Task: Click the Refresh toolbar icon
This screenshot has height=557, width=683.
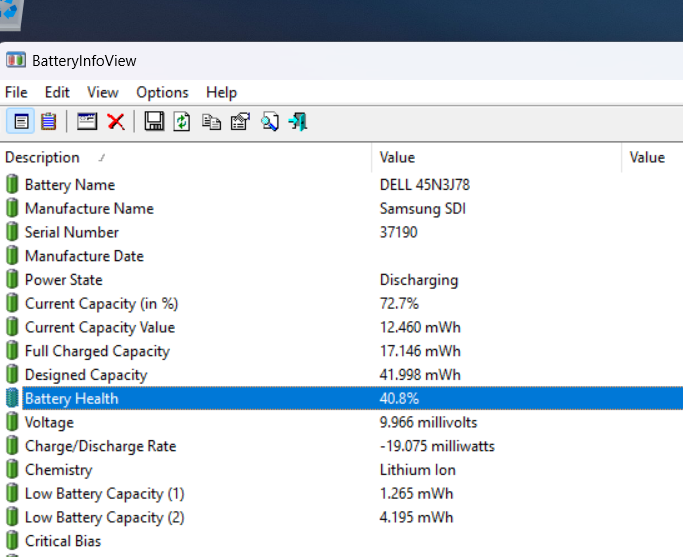Action: point(182,122)
